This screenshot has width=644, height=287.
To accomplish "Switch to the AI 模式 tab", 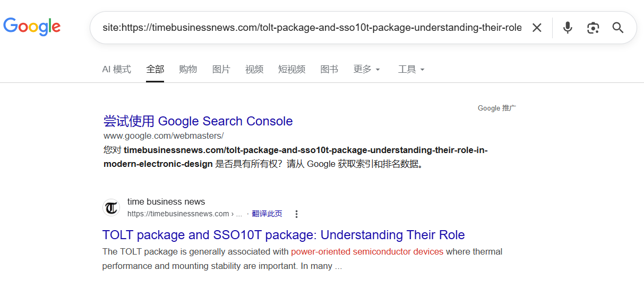I will 116,70.
